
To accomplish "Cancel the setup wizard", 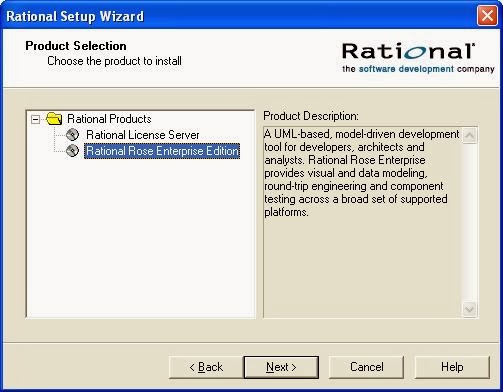I will pyautogui.click(x=366, y=367).
